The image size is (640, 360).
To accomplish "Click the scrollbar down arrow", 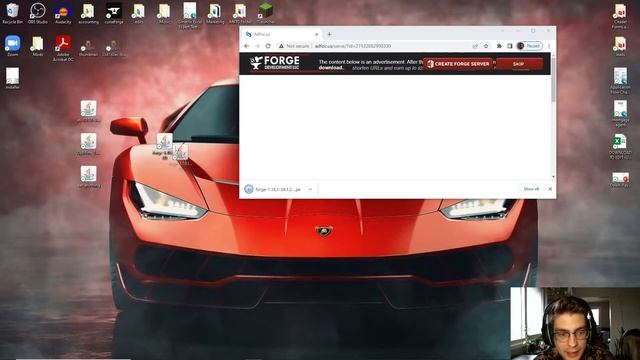I will pos(553,177).
